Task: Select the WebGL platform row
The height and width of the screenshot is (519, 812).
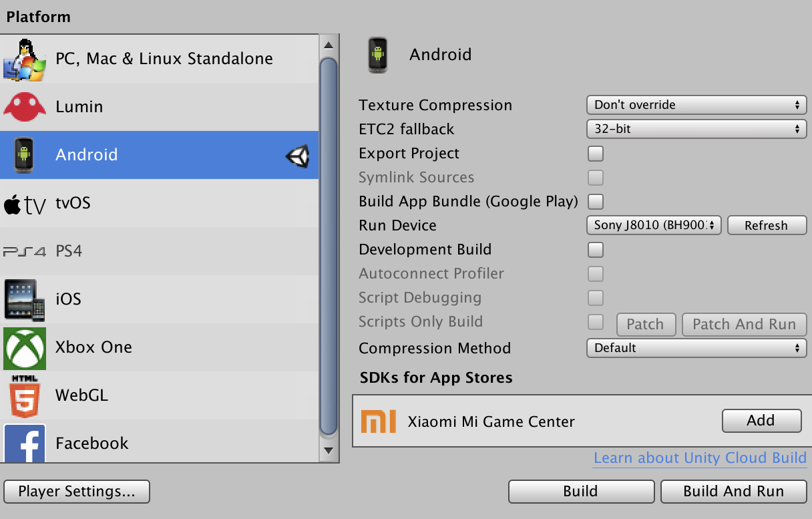Action: click(x=160, y=395)
